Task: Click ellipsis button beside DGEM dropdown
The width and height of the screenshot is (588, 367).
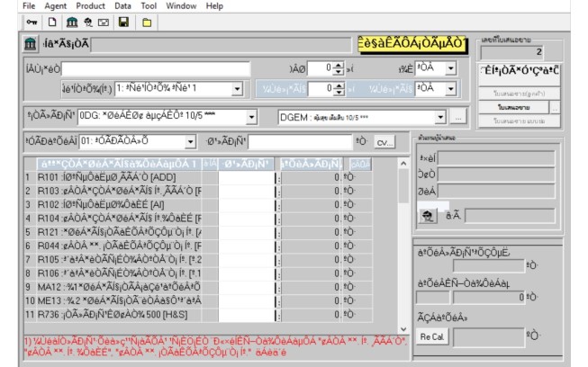Action: tap(458, 117)
